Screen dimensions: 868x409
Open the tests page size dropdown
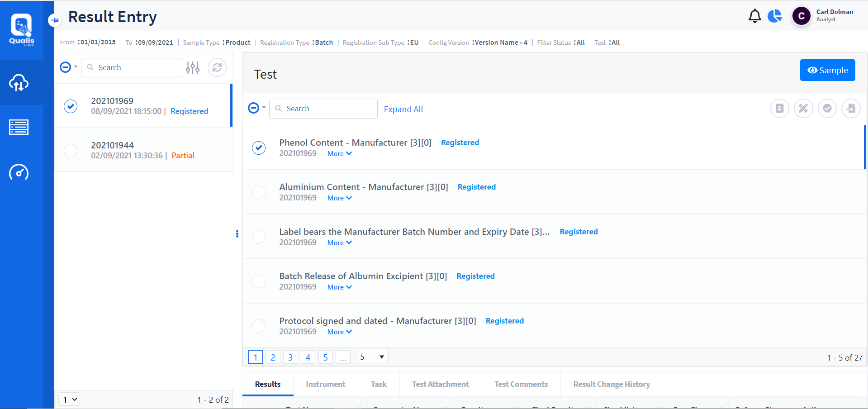[373, 357]
